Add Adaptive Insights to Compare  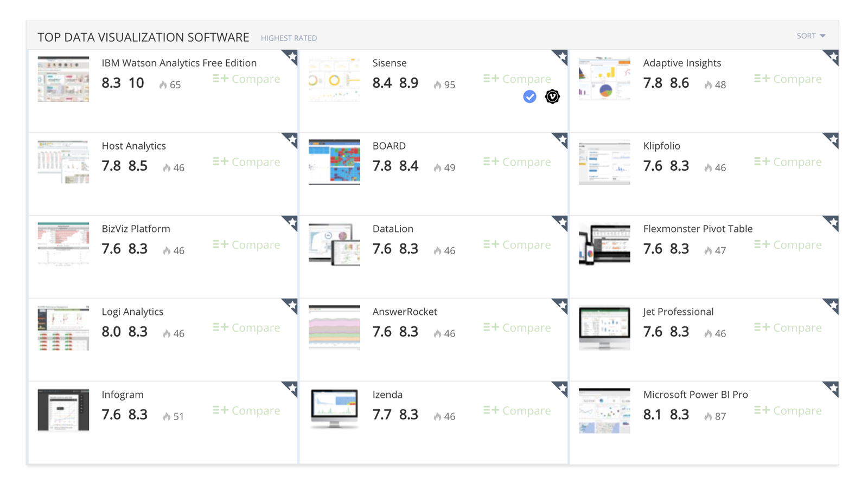point(788,79)
